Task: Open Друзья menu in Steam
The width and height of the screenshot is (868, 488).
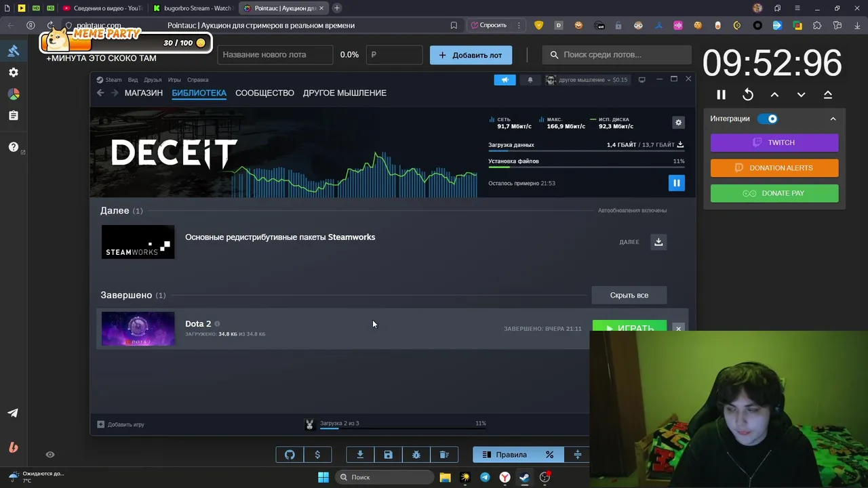Action: 153,80
